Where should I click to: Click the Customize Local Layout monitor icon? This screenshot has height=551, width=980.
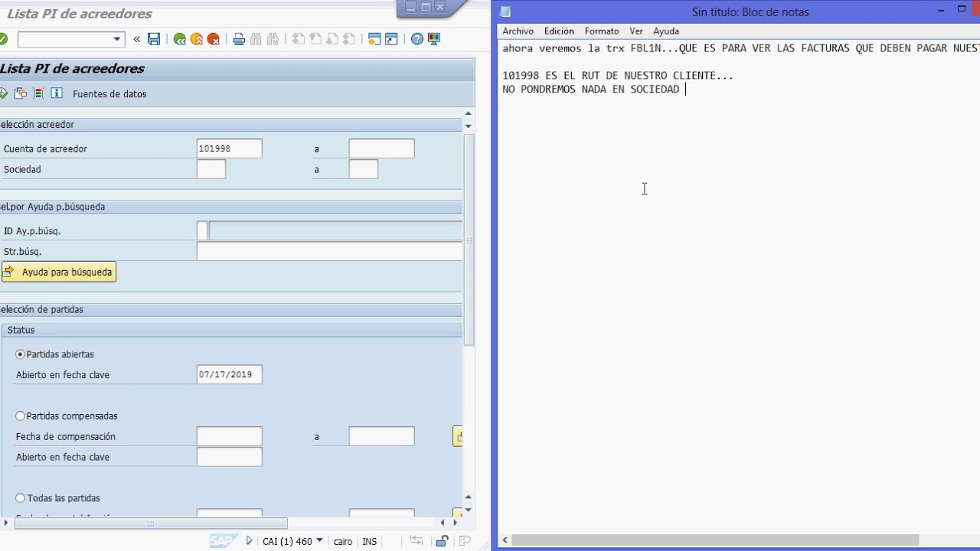[x=434, y=39]
